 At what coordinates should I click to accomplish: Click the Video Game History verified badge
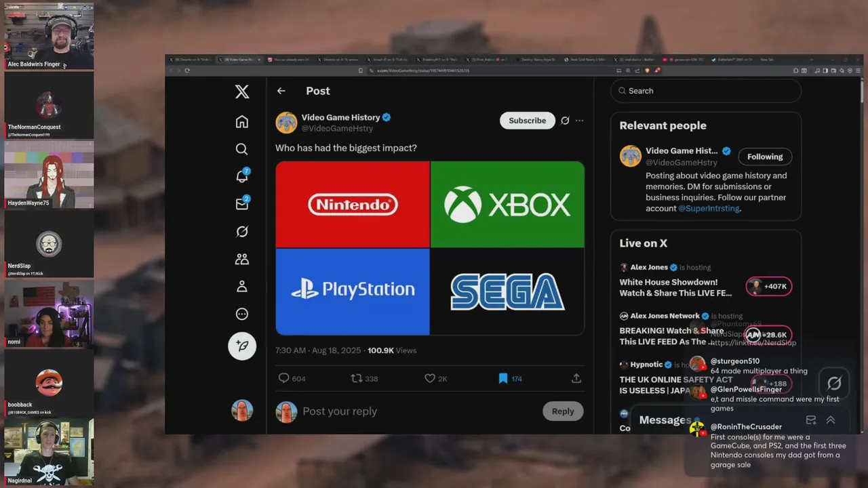pos(387,117)
